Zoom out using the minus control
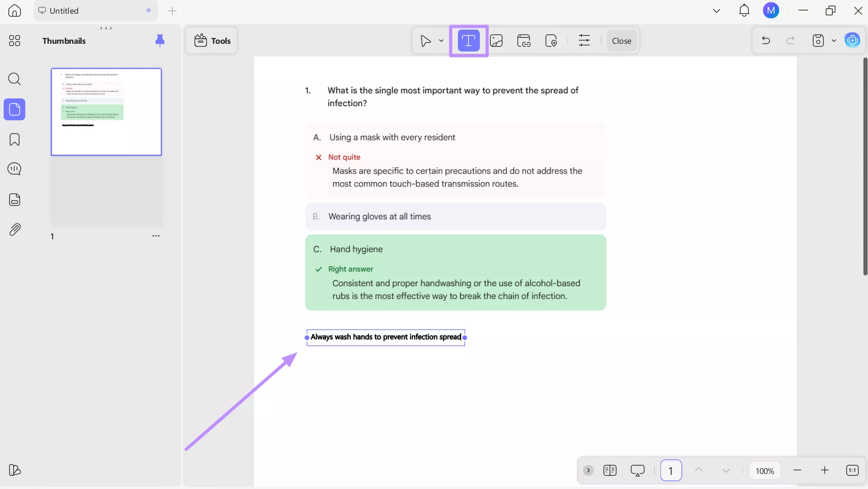This screenshot has height=489, width=868. pos(797,470)
